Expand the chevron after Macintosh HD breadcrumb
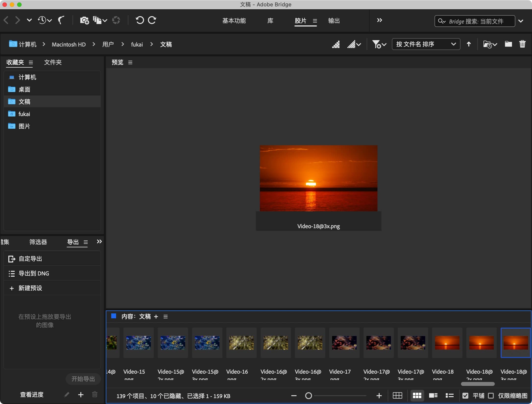This screenshot has width=532, height=404. point(94,44)
